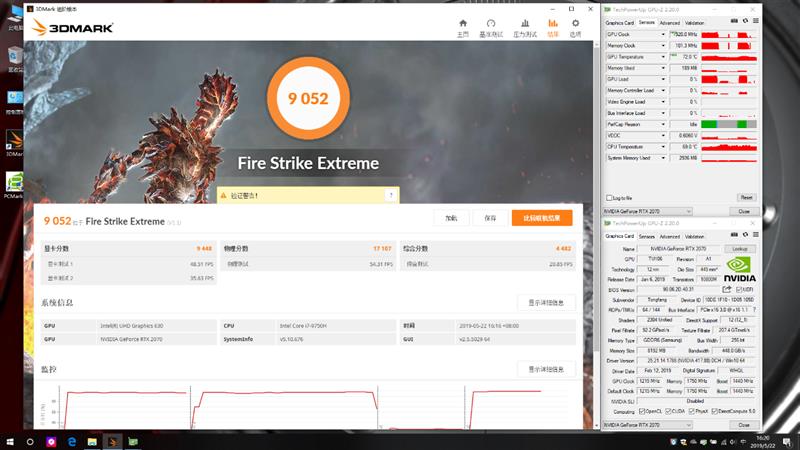Viewport: 800px width, 450px height.
Task: Show monitoring details button
Action: [x=546, y=369]
